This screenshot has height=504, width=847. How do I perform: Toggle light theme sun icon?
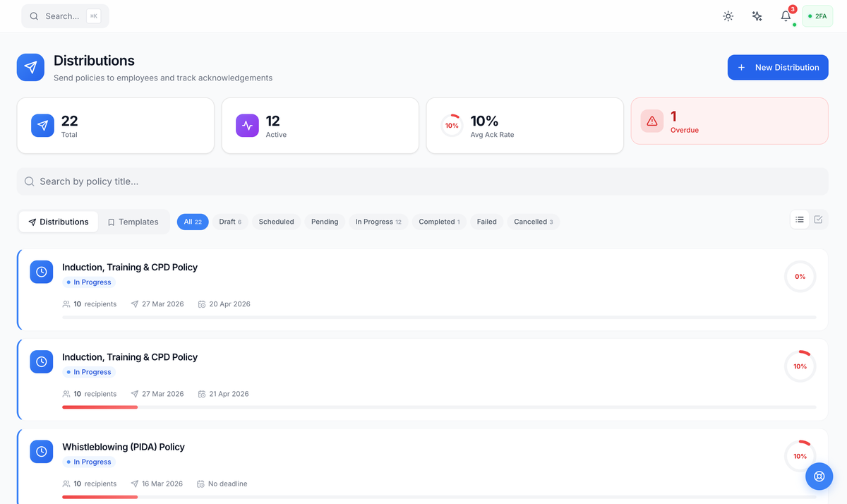[728, 16]
